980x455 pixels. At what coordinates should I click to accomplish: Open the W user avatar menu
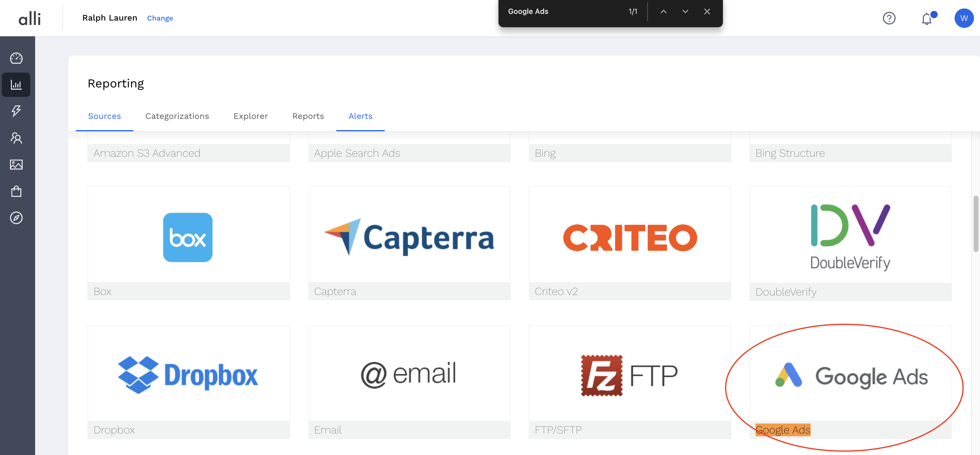pyautogui.click(x=964, y=18)
